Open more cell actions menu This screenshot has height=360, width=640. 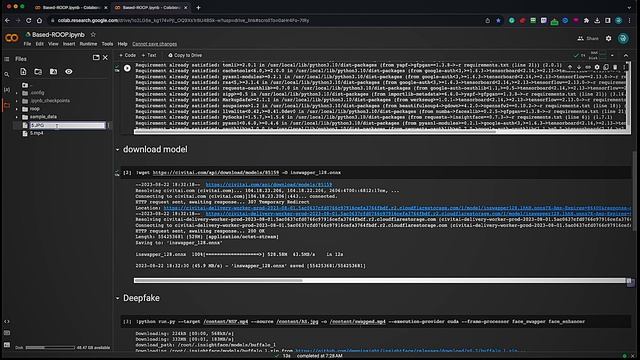(624, 67)
